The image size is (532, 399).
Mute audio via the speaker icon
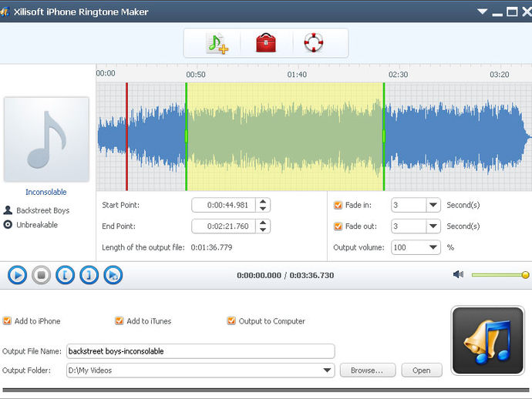pos(458,274)
